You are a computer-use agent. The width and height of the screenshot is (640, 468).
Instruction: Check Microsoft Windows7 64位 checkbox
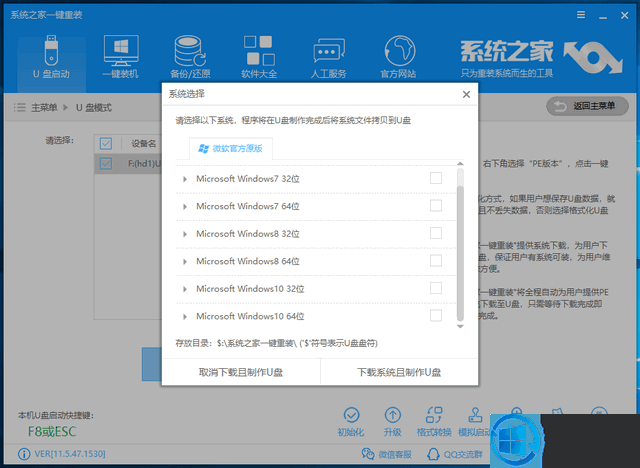(436, 206)
